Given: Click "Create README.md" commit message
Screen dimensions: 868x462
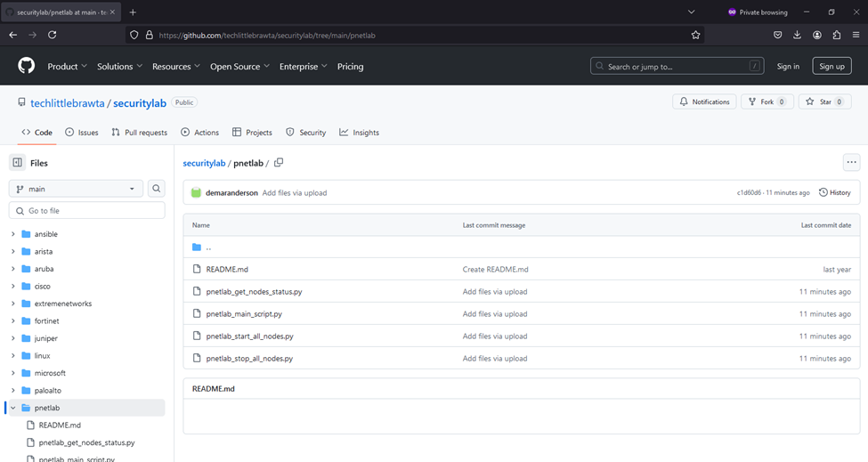Looking at the screenshot, I should click(496, 270).
